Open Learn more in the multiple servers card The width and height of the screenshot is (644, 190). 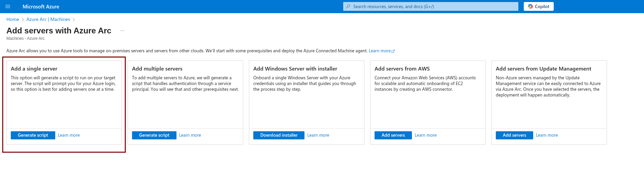point(190,135)
